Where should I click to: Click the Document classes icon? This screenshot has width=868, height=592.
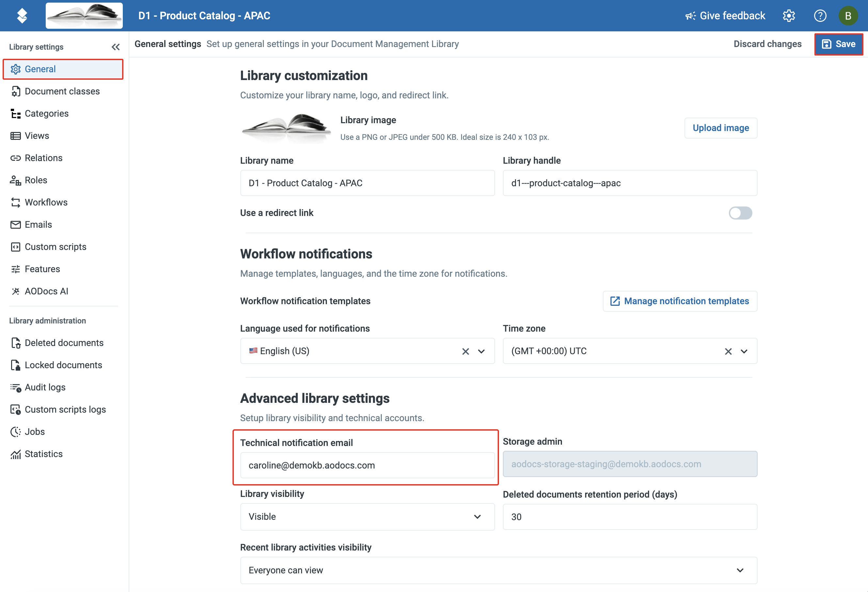point(16,91)
